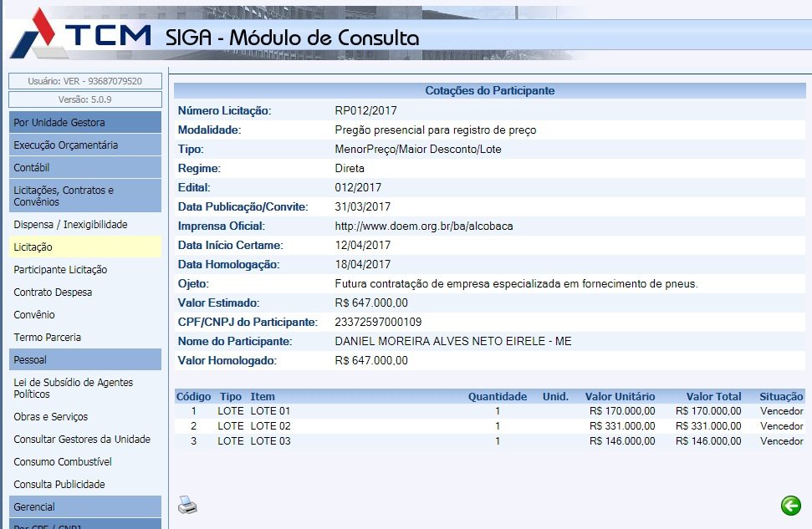The image size is (812, 529).
Task: Expand the Por Unidade Gestora section
Action: pyautogui.click(x=84, y=123)
